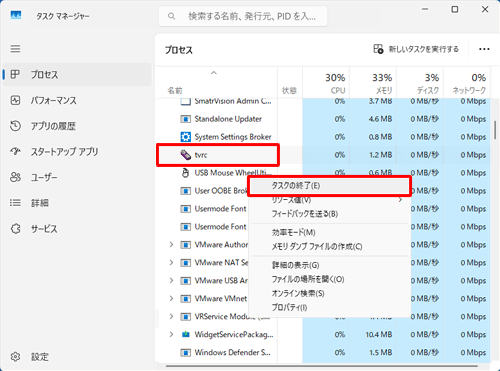This screenshot has height=371, width=500.
Task: Select the Windows Defender S... row
Action: tap(324, 352)
